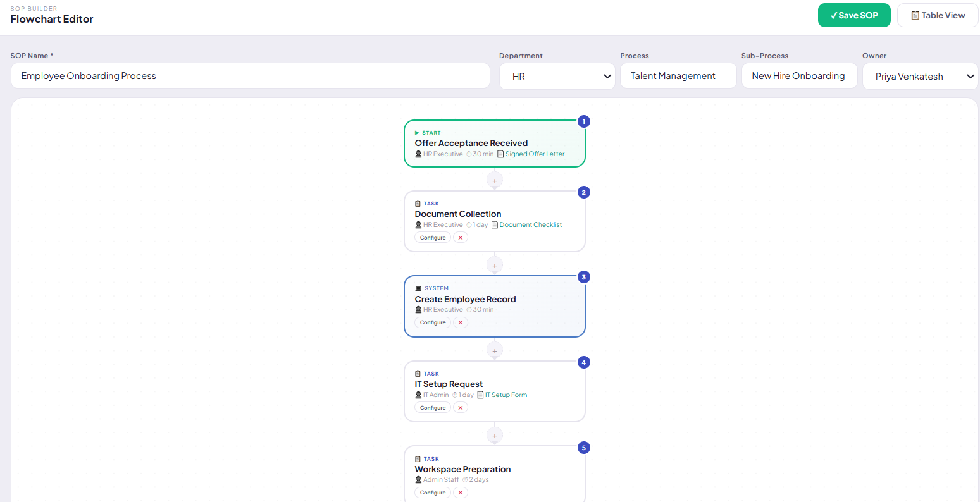Click the Admin Staff role text

441,480
